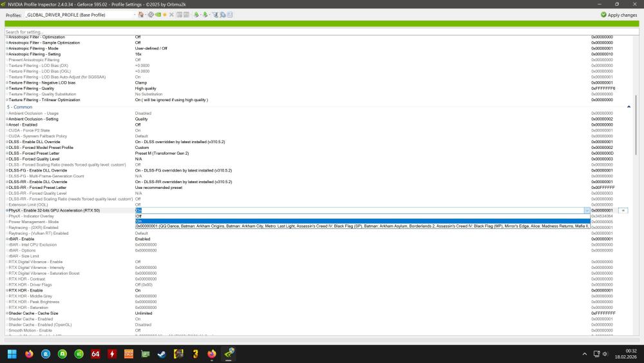Click into the Search for setting field
Viewport: 644px width, 363px height.
point(321,32)
